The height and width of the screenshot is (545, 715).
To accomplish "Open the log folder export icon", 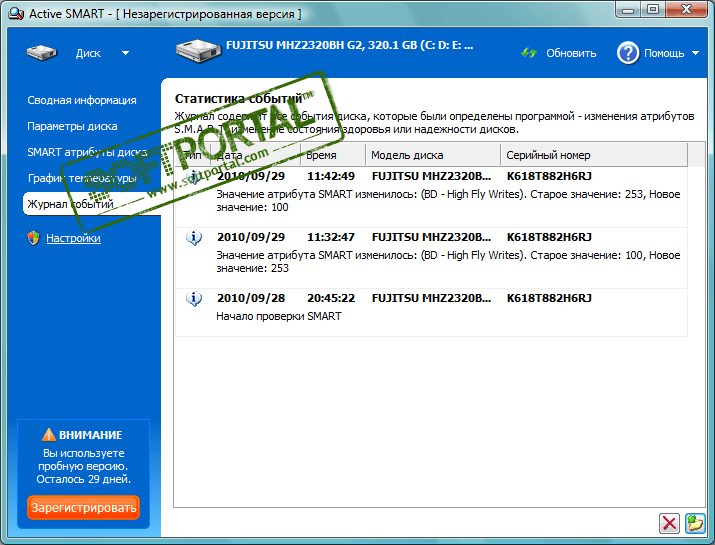I will [695, 523].
